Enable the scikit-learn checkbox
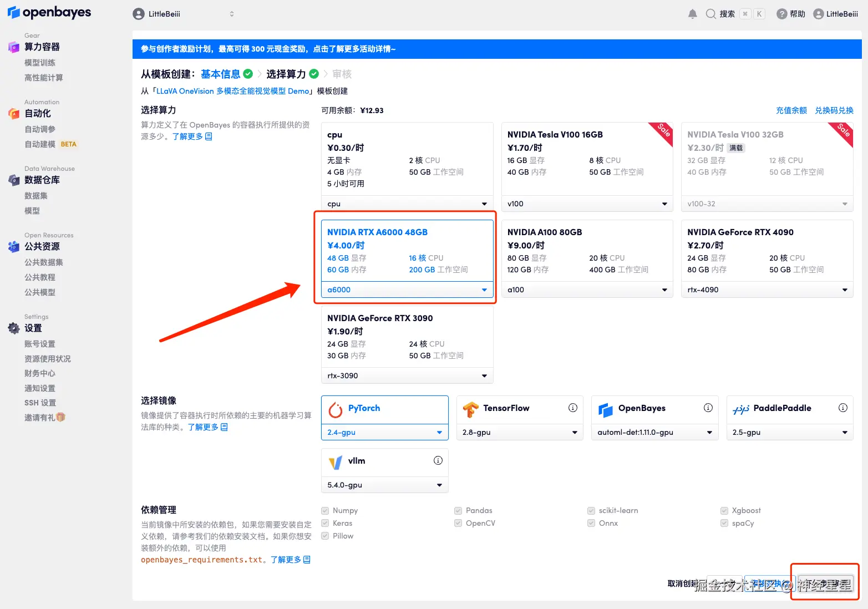The height and width of the screenshot is (609, 868). 591,510
